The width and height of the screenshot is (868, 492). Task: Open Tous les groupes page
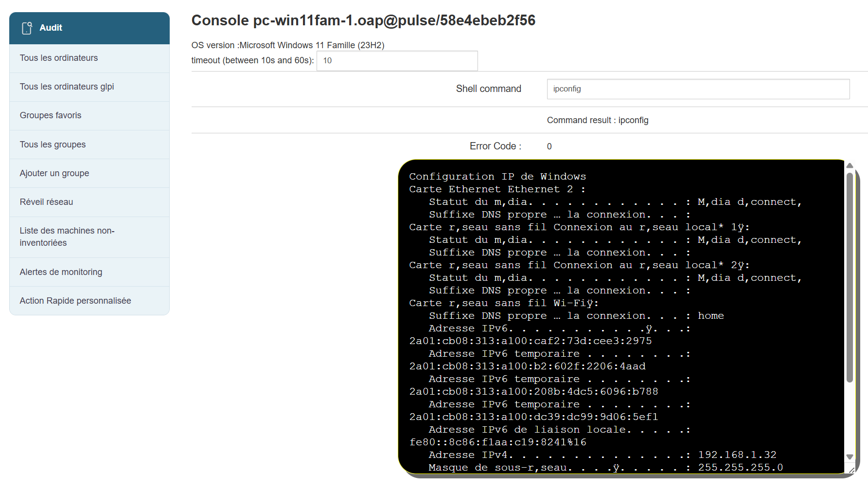click(53, 145)
